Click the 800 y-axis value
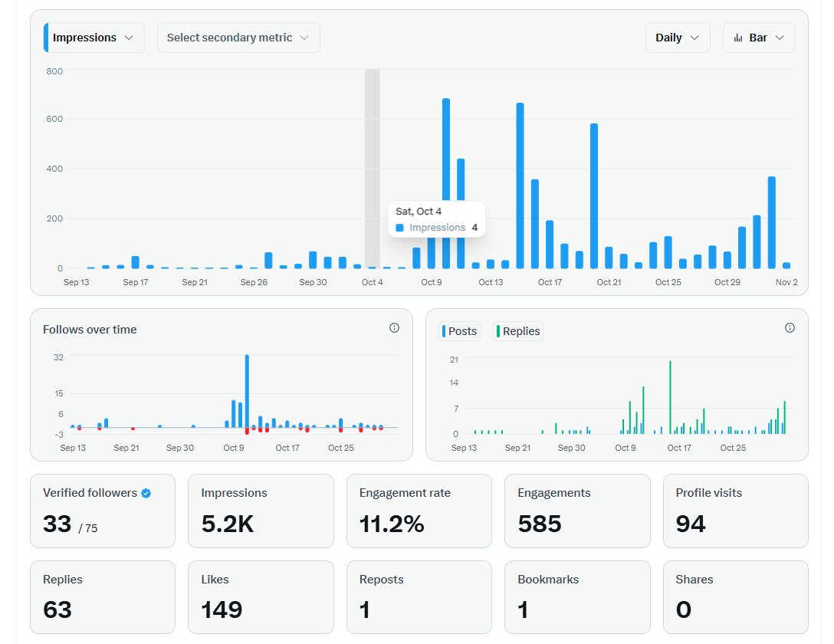 (x=54, y=71)
